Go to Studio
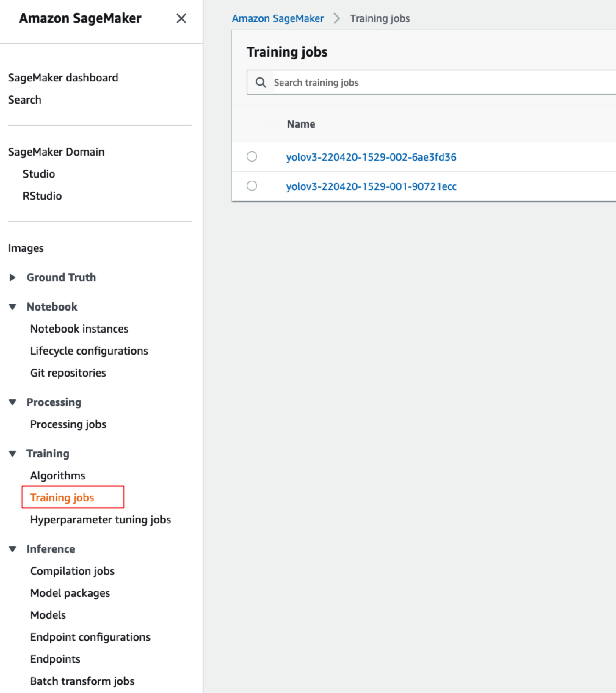Viewport: 616px width, 693px height. click(39, 174)
